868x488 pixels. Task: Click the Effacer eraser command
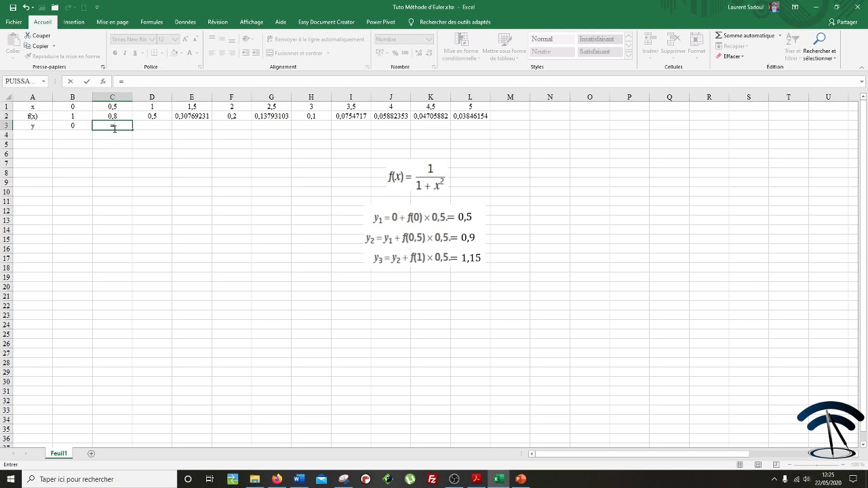pos(730,56)
